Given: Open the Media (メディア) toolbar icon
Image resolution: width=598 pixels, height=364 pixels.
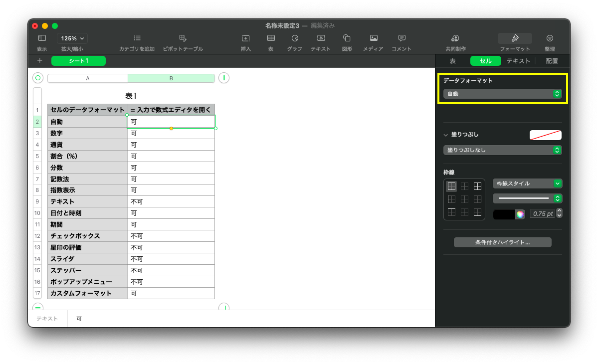Looking at the screenshot, I should (373, 38).
